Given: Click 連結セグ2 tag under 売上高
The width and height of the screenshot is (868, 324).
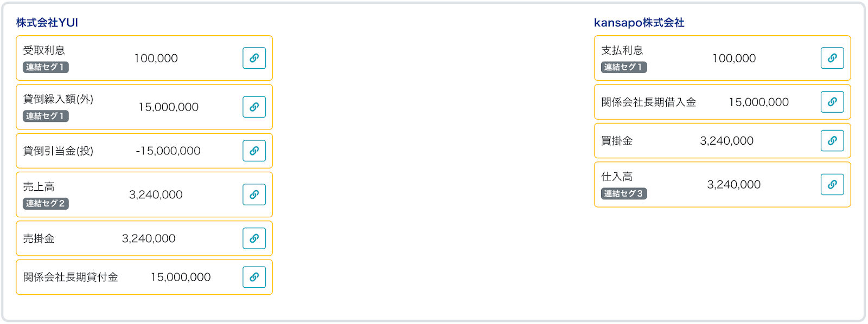Looking at the screenshot, I should [46, 204].
